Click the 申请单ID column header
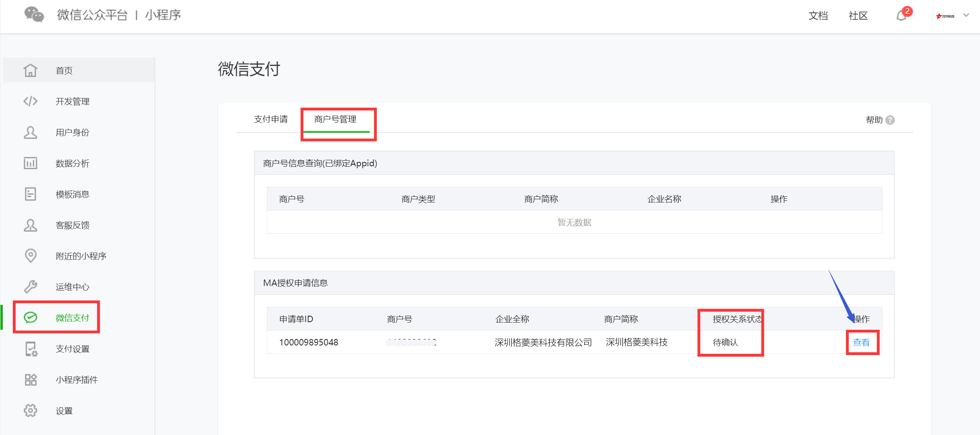The image size is (980, 435). [x=296, y=319]
